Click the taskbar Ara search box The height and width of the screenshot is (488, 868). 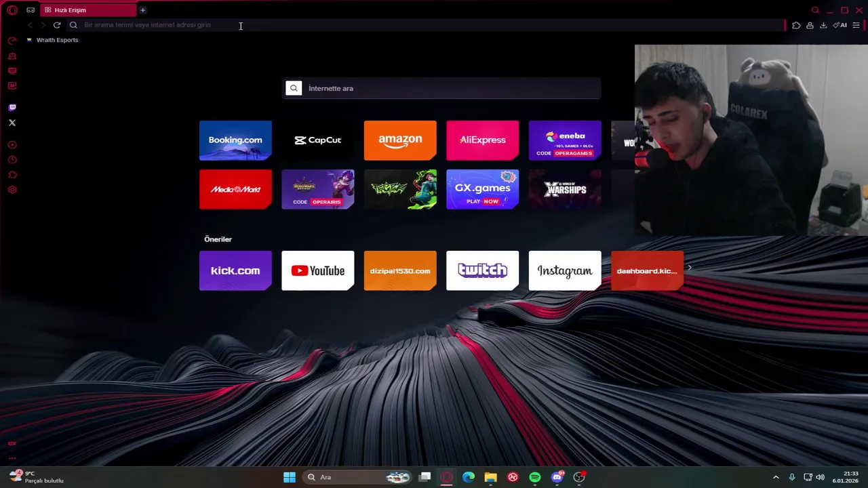pos(357,477)
